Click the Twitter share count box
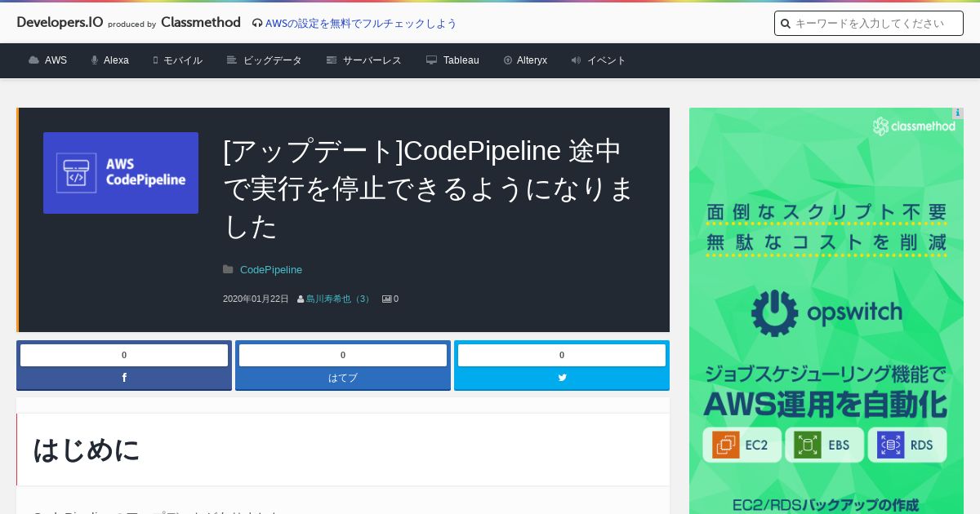The height and width of the screenshot is (514, 980). point(562,355)
